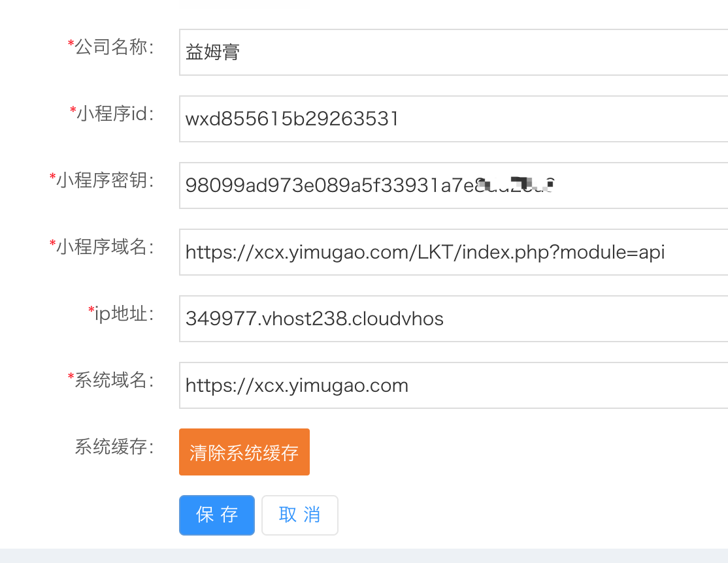
Task: Click the 小程序密钥 label
Action: coord(102,180)
